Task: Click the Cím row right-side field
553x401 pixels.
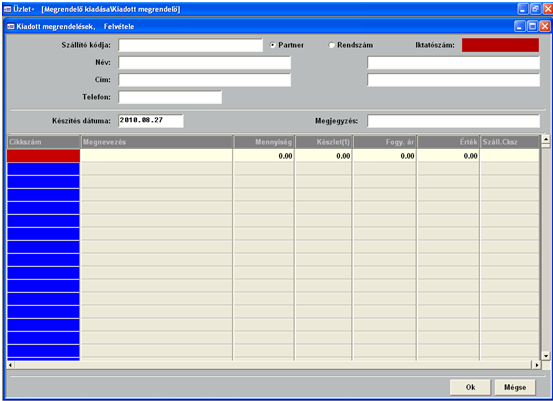Action: coord(454,80)
